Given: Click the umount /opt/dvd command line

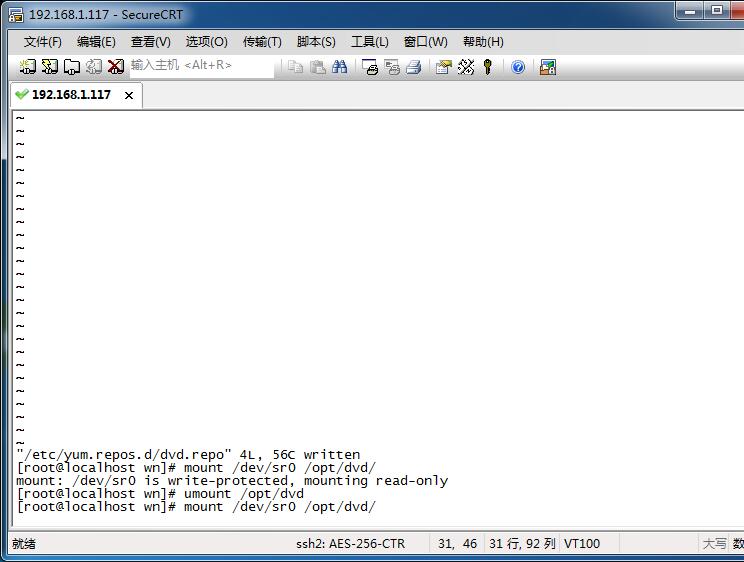Looking at the screenshot, I should (160, 494).
